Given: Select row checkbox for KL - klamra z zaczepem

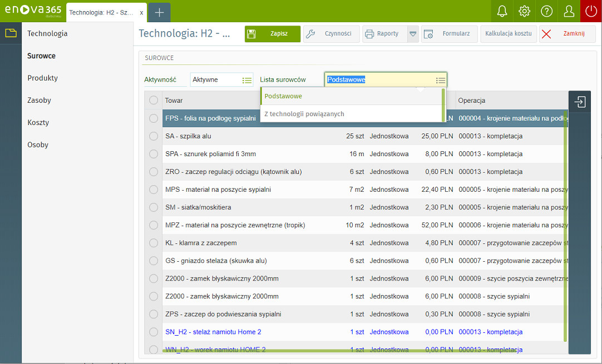Looking at the screenshot, I should click(x=154, y=243).
